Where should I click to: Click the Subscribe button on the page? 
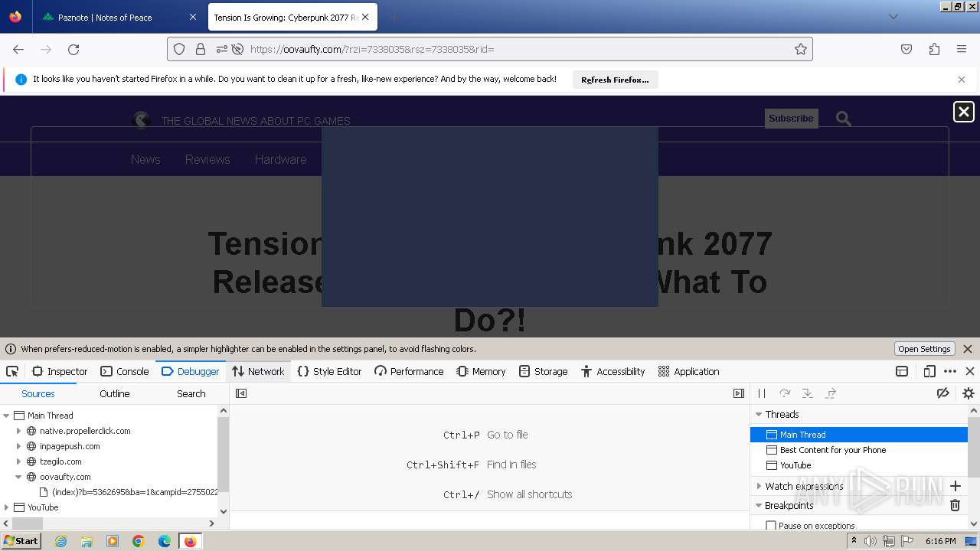pos(791,119)
